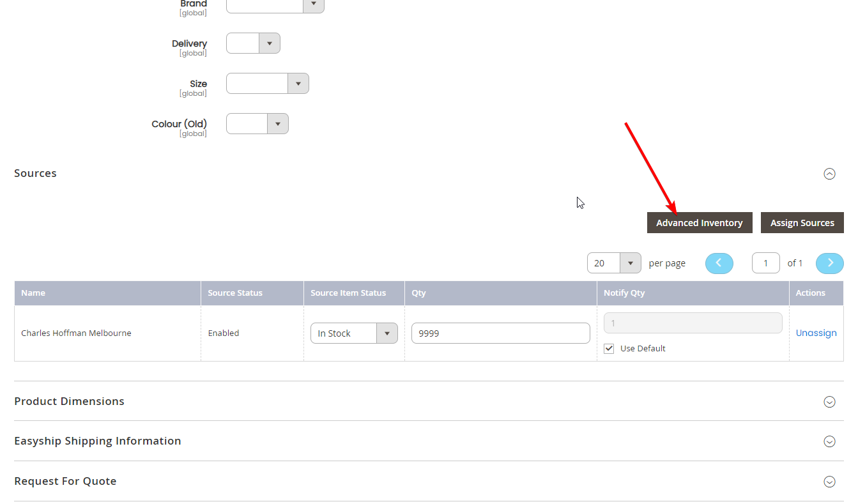858x504 pixels.
Task: Click the Assign Sources button
Action: tap(802, 223)
